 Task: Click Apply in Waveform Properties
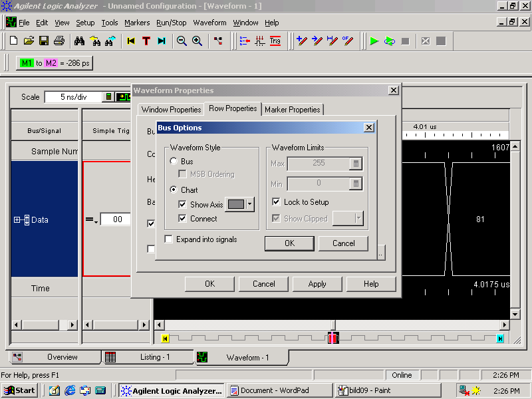tap(317, 284)
